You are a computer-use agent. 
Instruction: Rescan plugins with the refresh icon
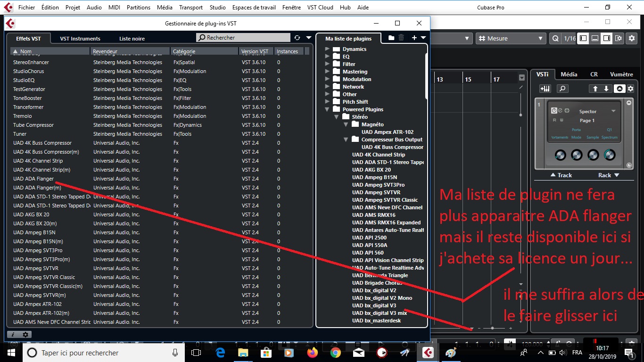coord(297,37)
